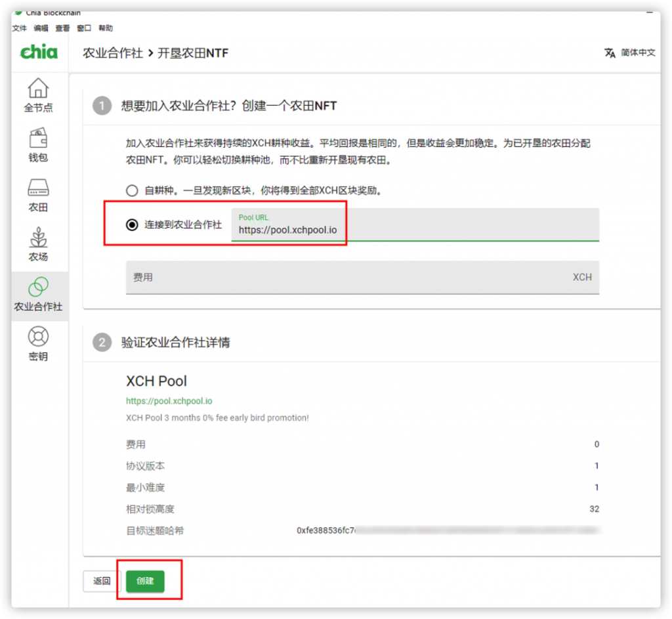Click the XCH unit label in fee field

click(582, 278)
